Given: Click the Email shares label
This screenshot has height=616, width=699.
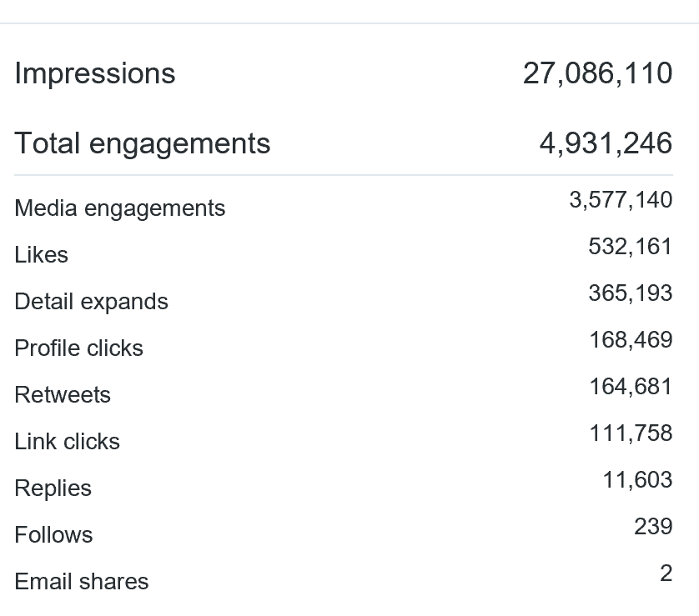Looking at the screenshot, I should pyautogui.click(x=82, y=581).
